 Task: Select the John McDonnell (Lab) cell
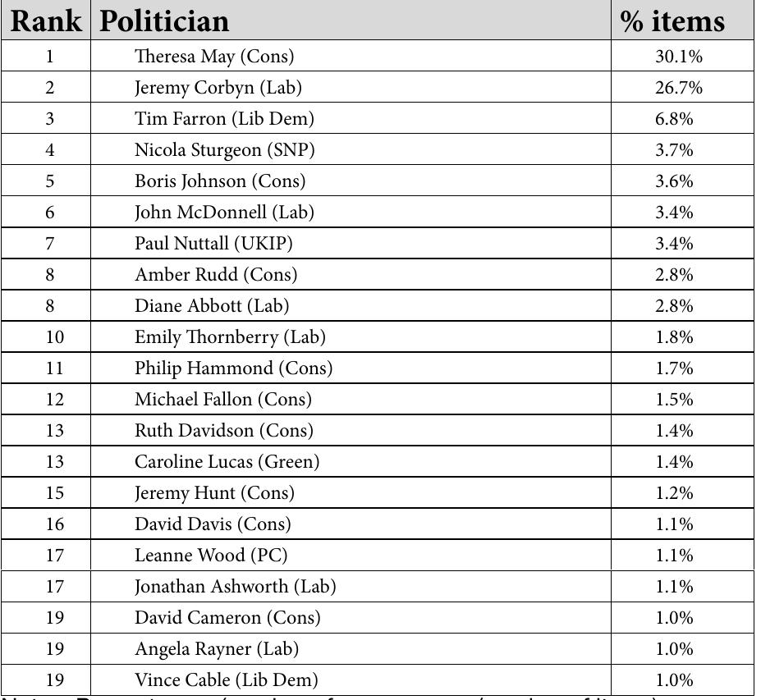[224, 212]
